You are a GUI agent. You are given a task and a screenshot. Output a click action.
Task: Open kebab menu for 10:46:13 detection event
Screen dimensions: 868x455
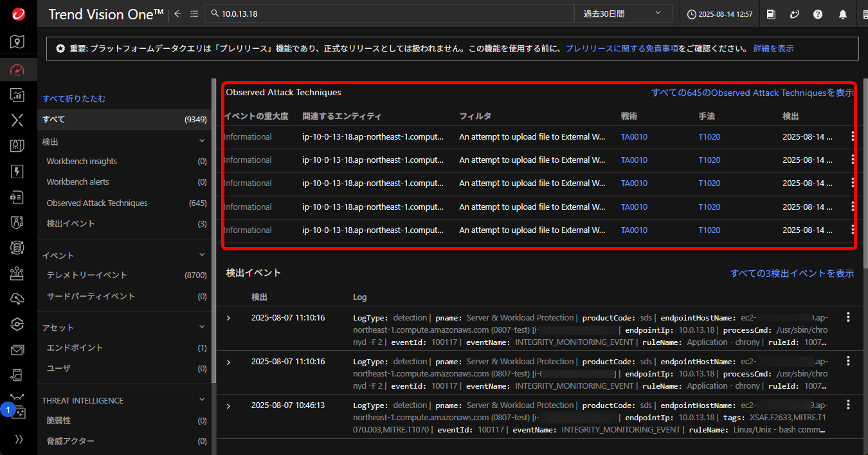848,404
